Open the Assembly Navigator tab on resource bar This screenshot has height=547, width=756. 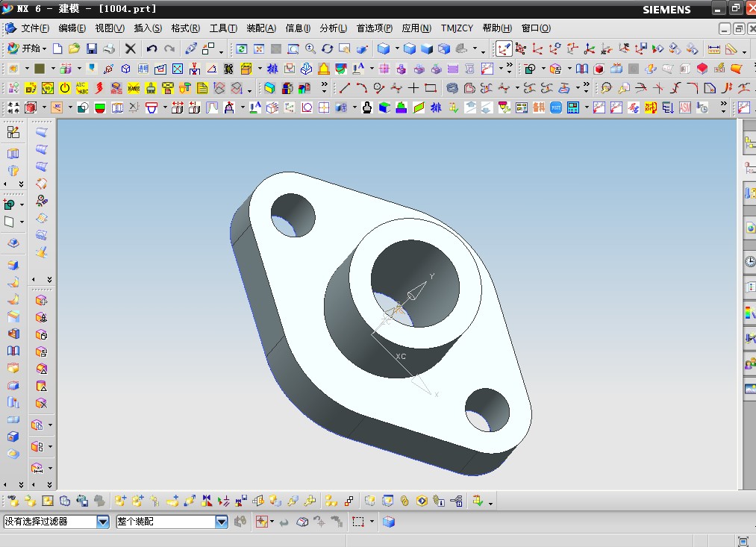click(x=750, y=143)
